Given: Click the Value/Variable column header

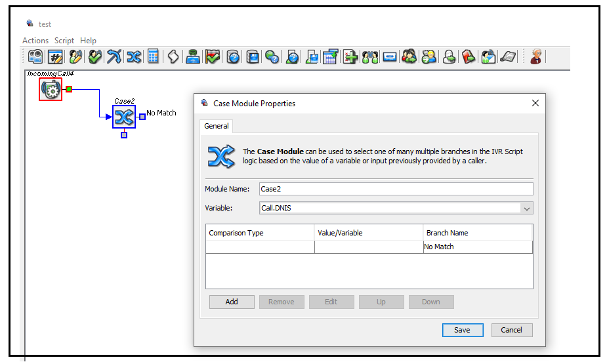Looking at the screenshot, I should (369, 233).
